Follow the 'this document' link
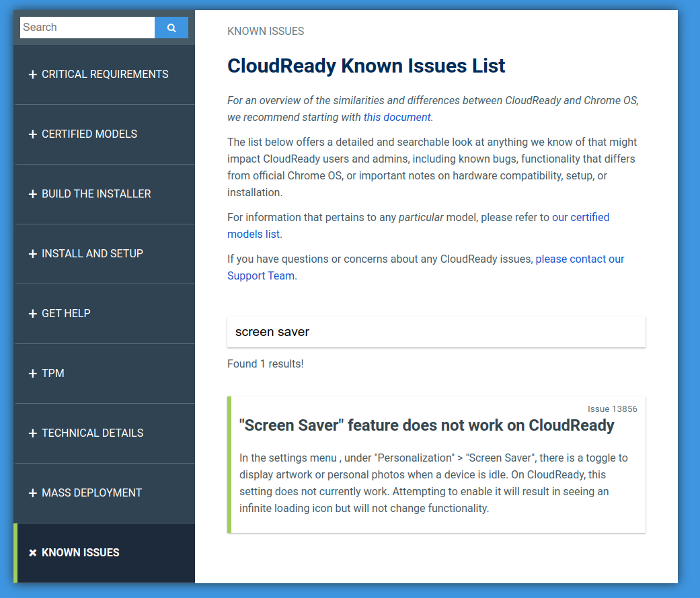Image resolution: width=700 pixels, height=598 pixels. (x=397, y=118)
